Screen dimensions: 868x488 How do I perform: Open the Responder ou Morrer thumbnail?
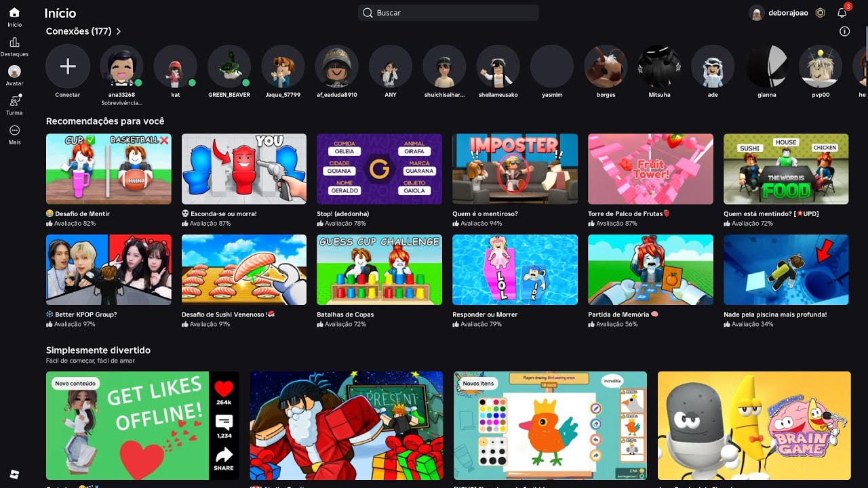point(515,270)
